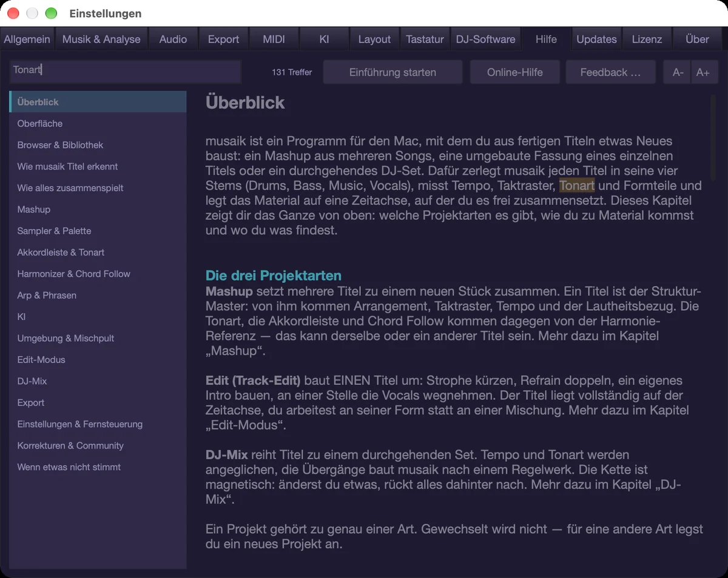Open the Export chapter in sidebar

98,403
